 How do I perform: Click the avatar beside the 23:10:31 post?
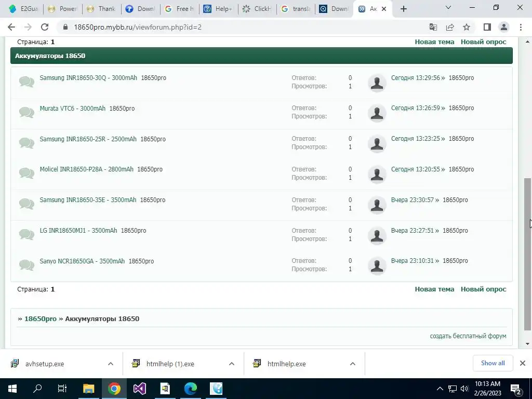pos(377,266)
